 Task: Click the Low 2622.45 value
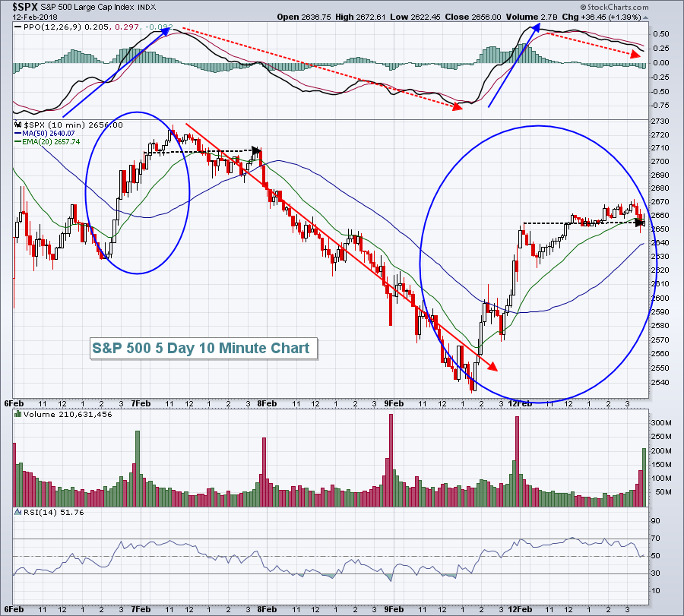[415, 17]
